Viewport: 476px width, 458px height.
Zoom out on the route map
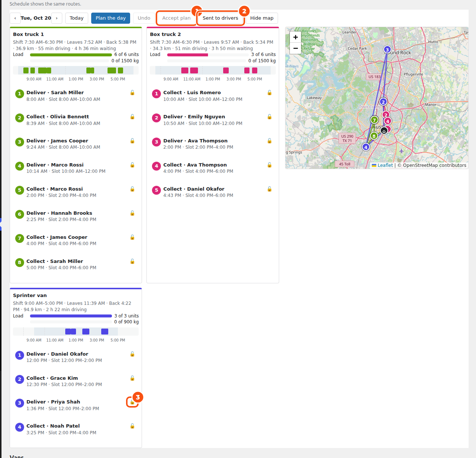click(x=295, y=48)
